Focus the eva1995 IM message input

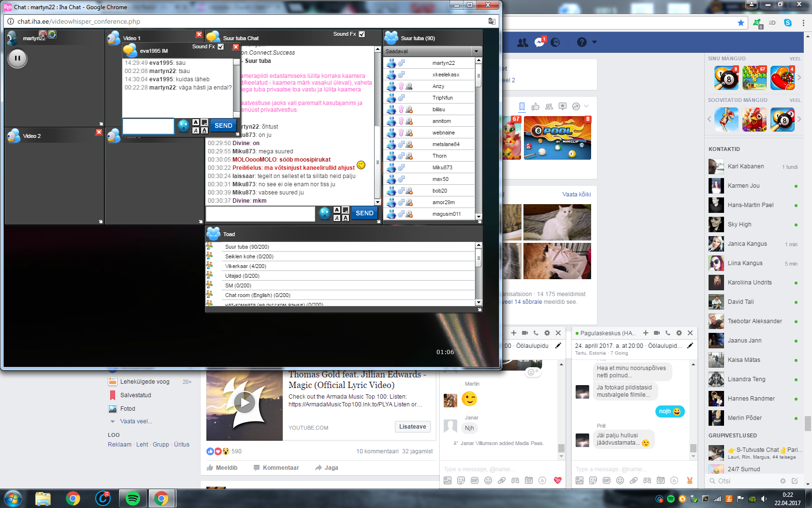148,126
